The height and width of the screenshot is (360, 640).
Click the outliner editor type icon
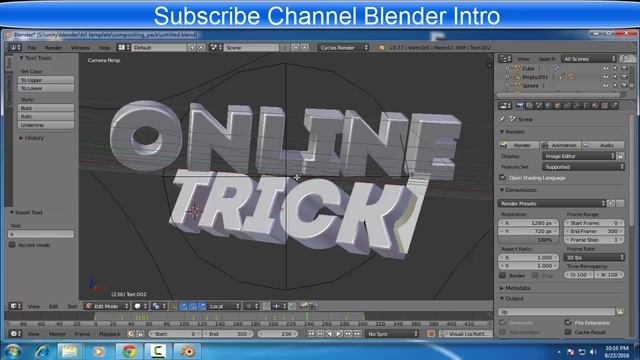505,59
